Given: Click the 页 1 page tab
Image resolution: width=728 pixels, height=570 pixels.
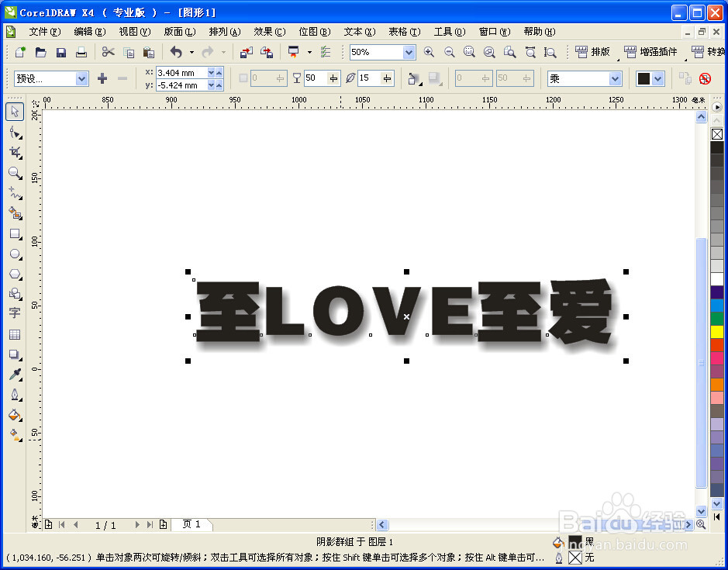Looking at the screenshot, I should pyautogui.click(x=191, y=524).
